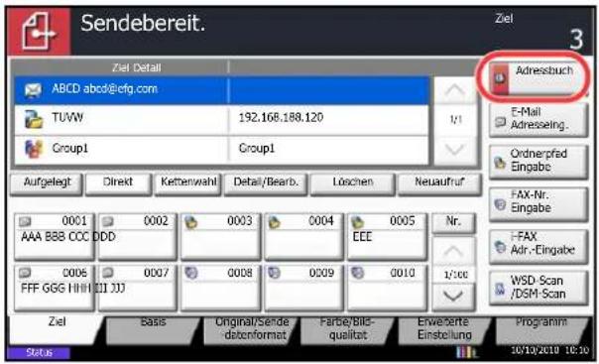Select one-touch key 0004
Screen dimensions: 599x364
303,236
